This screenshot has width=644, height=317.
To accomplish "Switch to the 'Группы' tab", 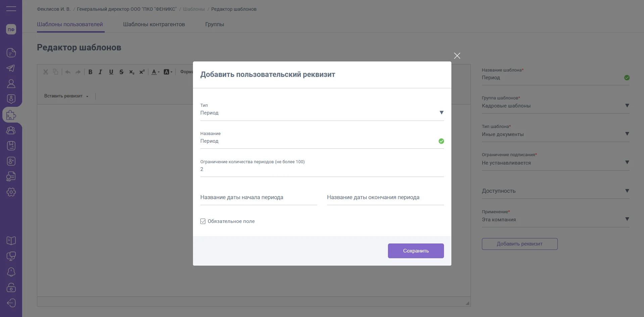I will [214, 24].
